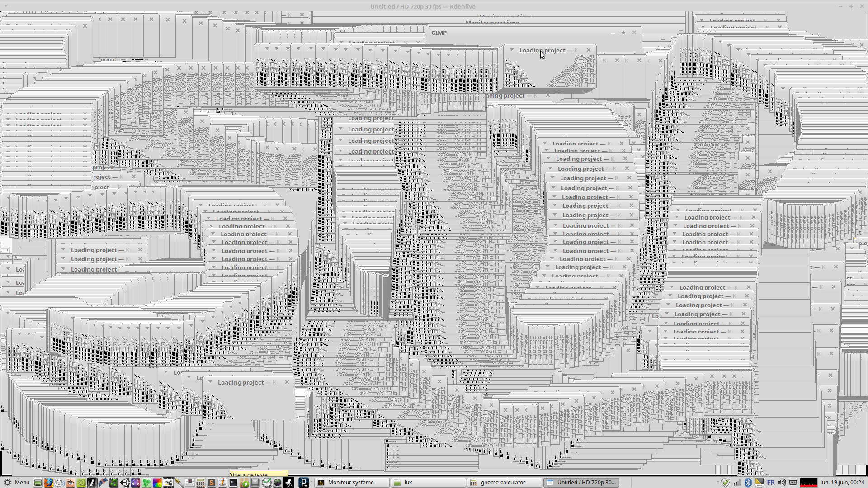Toggle the show desktop button

pyautogui.click(x=38, y=483)
